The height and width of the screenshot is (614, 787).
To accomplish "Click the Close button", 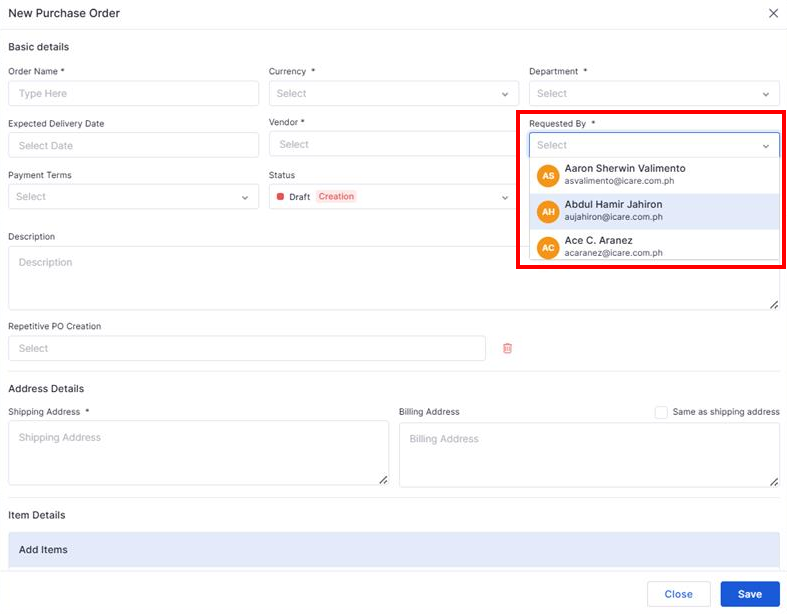I will pyautogui.click(x=678, y=594).
